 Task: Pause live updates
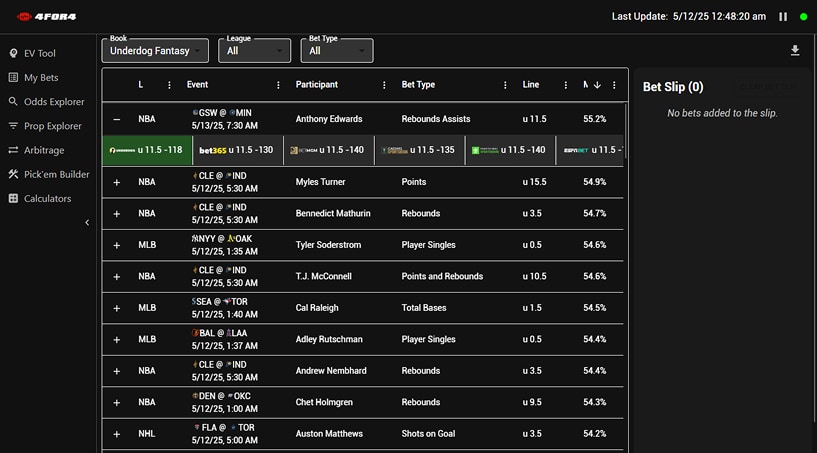[x=783, y=17]
